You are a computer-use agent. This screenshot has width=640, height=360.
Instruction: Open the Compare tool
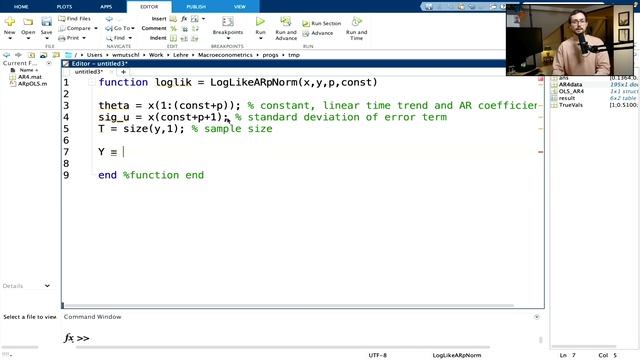[75, 28]
